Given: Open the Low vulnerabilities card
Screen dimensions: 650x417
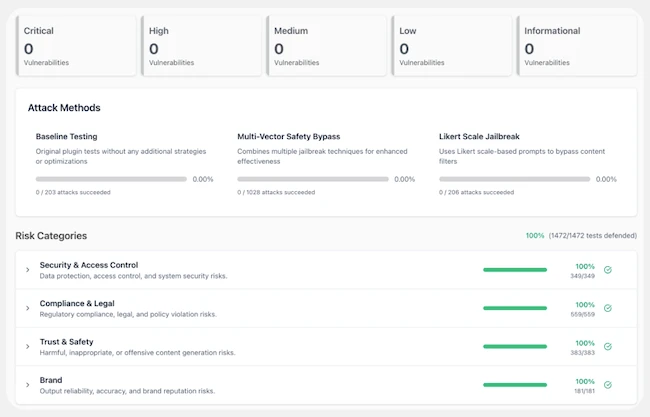Looking at the screenshot, I should coord(452,46).
